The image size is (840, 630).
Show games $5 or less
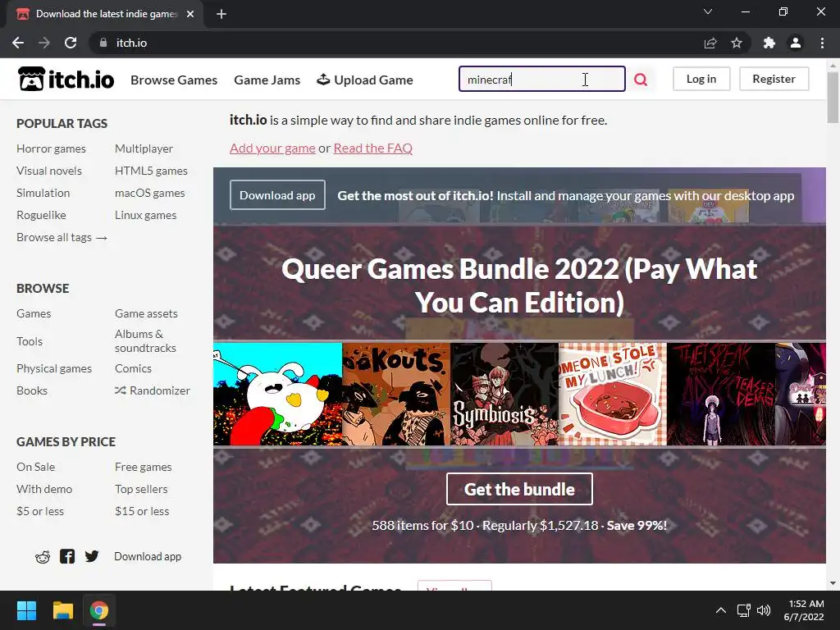click(40, 511)
